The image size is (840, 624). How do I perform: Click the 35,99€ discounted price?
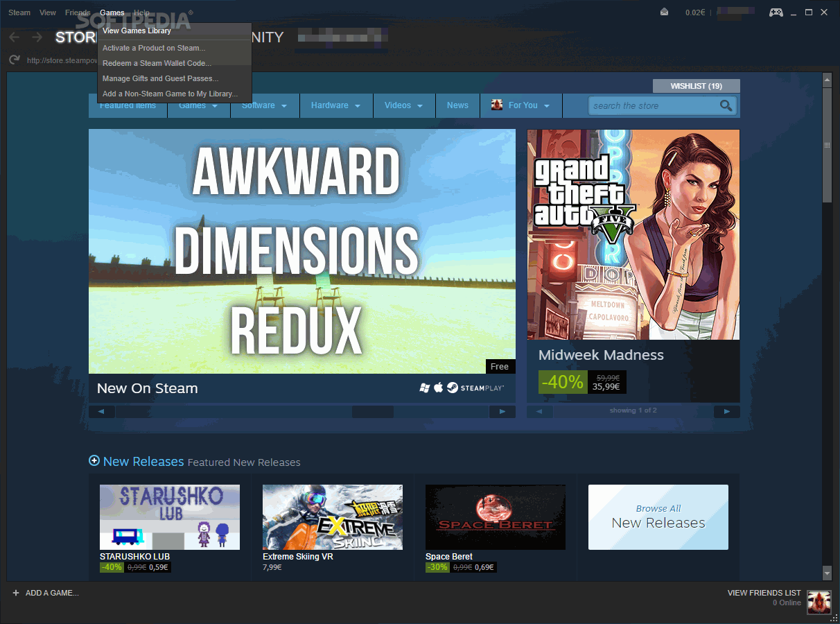tap(606, 387)
